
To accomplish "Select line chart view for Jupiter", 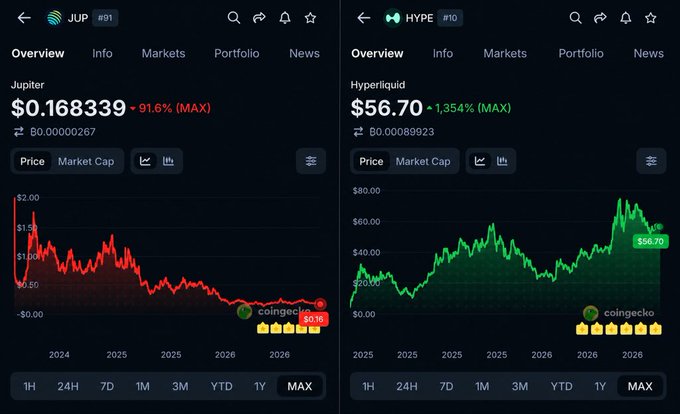I will point(145,161).
